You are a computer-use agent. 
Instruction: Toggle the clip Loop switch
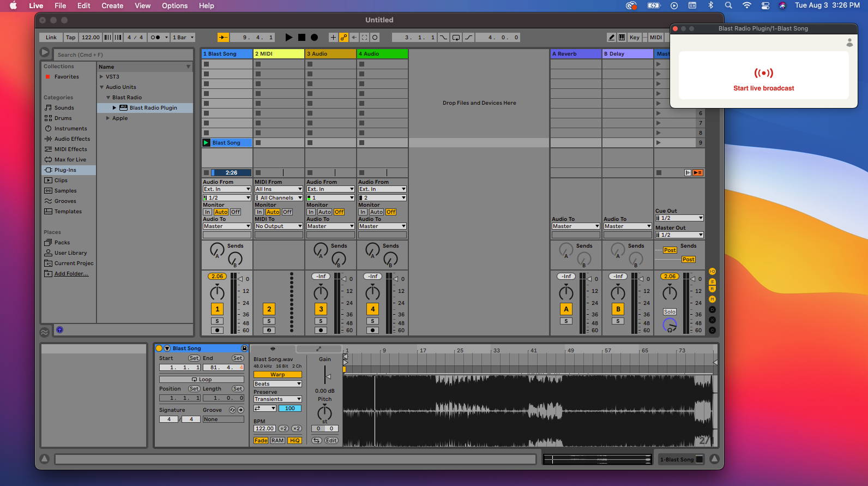coord(202,379)
